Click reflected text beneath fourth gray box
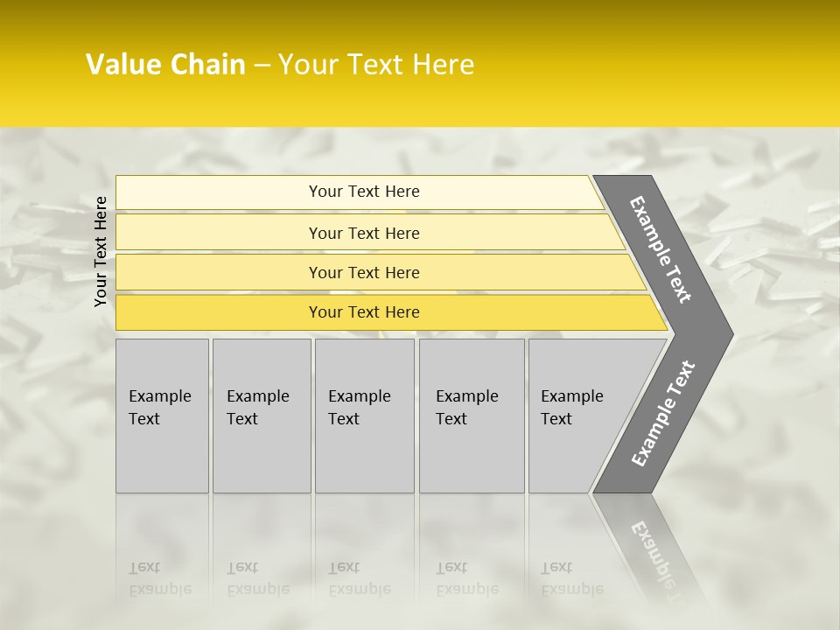 pos(466,578)
